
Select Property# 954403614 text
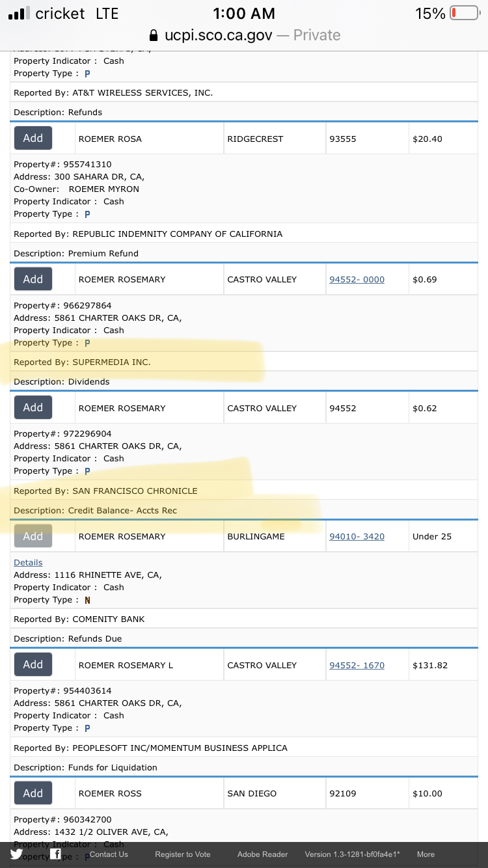tap(62, 690)
